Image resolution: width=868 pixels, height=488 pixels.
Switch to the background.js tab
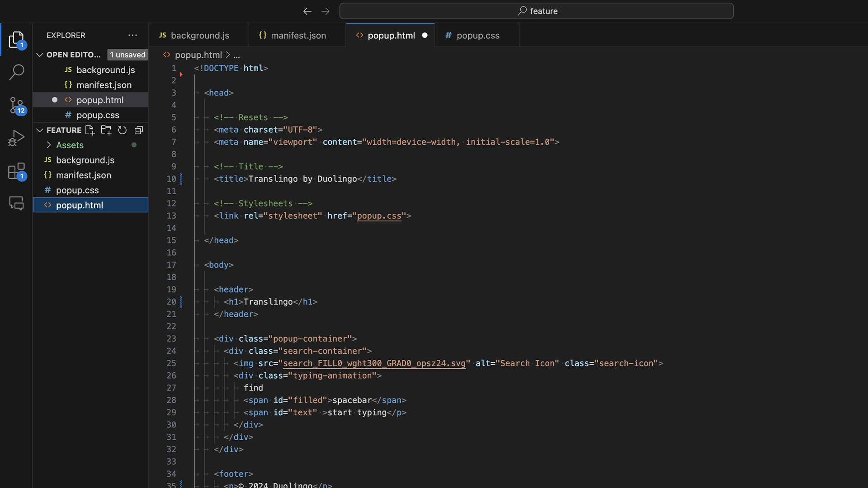tap(199, 35)
